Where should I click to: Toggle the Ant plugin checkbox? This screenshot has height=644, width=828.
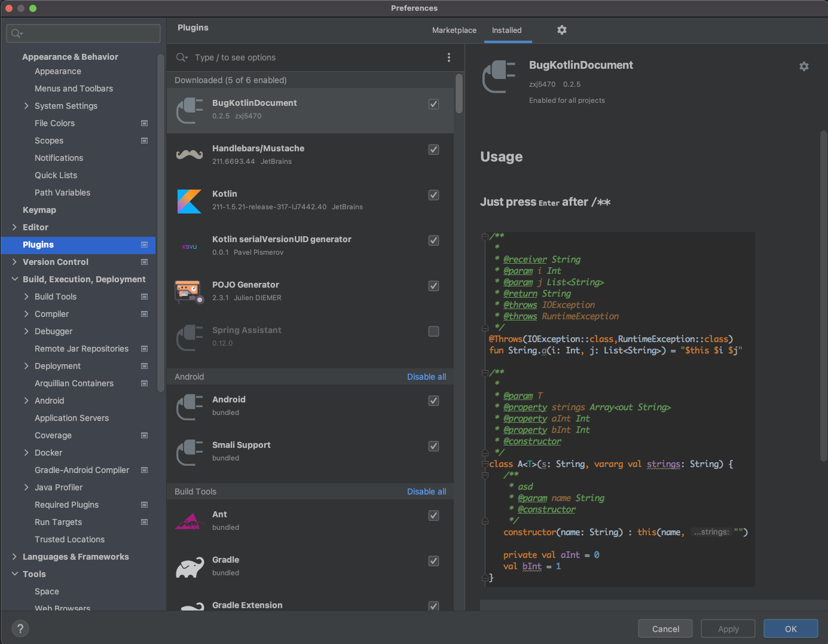434,515
